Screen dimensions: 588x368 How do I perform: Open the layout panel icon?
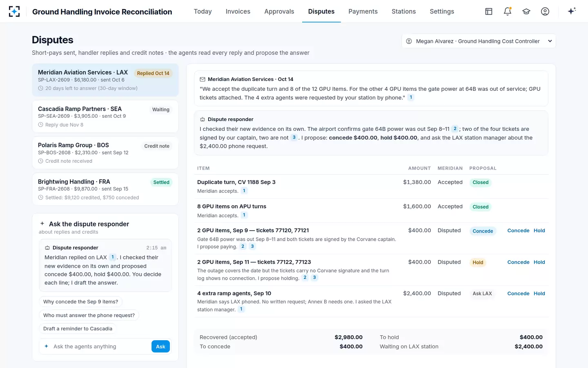pos(489,11)
